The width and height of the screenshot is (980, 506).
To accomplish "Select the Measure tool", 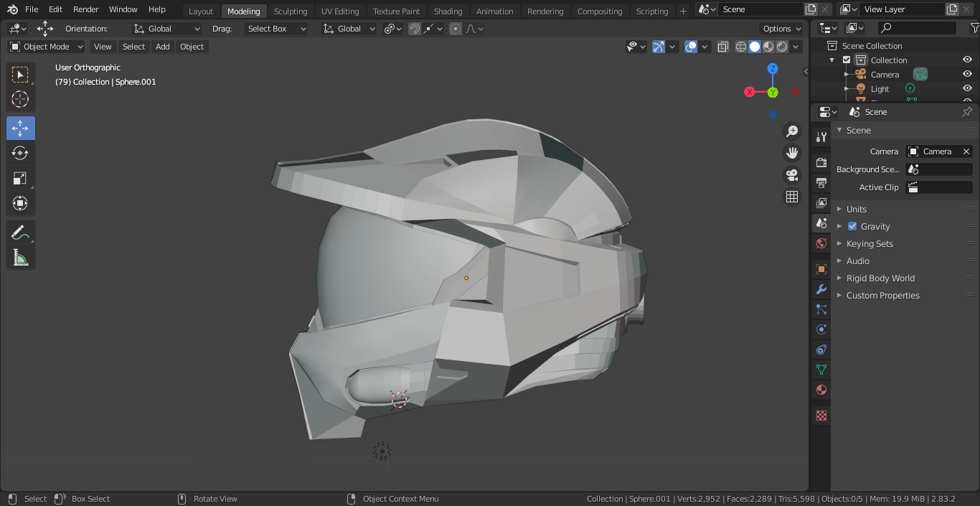I will coord(20,258).
